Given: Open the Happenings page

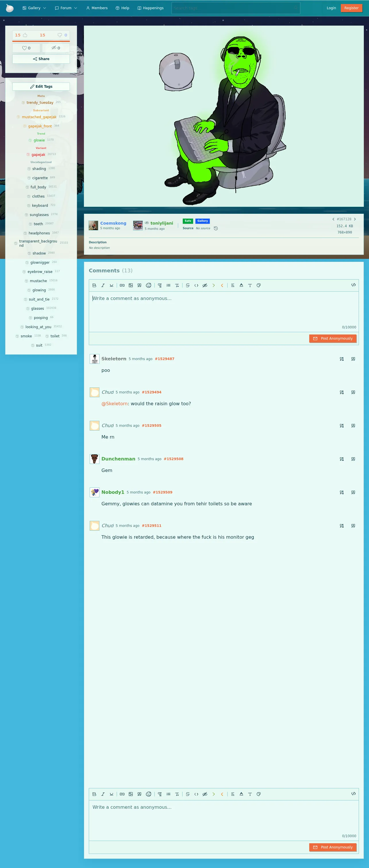Looking at the screenshot, I should tap(151, 8).
